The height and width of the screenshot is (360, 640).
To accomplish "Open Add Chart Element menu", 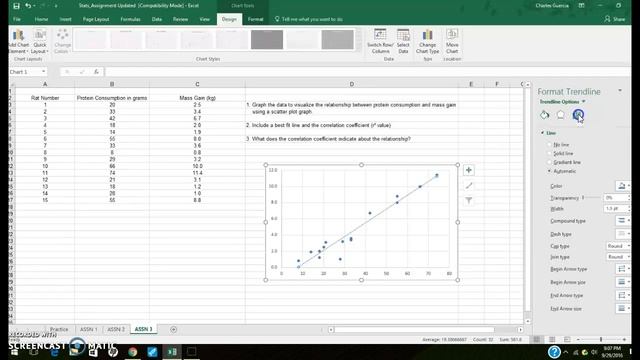I will 18,41.
